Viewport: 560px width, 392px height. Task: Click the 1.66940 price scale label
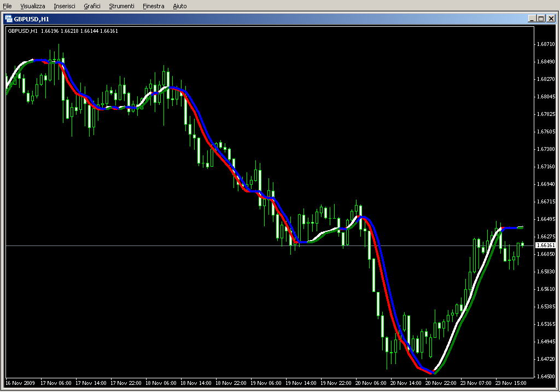[x=546, y=184]
